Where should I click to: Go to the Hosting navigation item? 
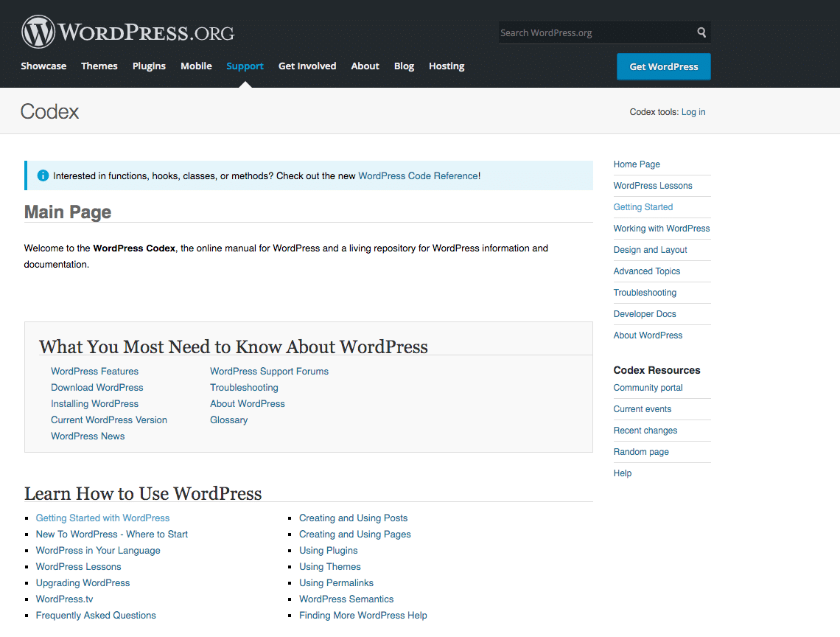coord(447,66)
